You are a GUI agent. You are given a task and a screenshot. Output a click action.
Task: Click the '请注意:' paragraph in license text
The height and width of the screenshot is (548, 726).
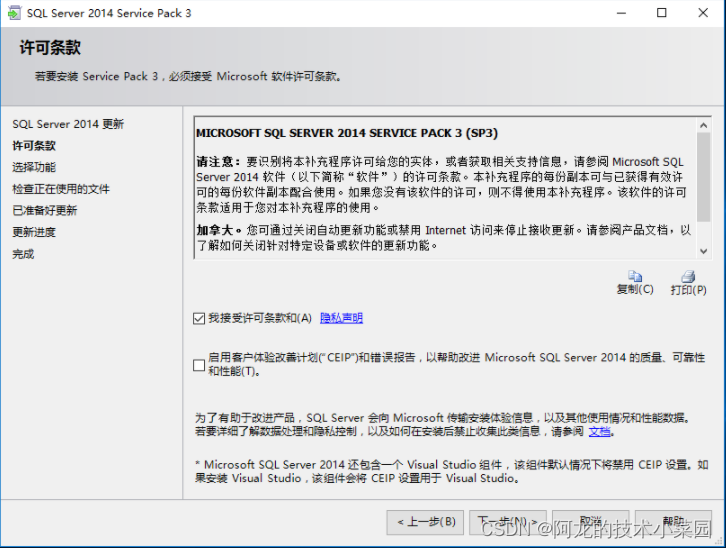442,184
